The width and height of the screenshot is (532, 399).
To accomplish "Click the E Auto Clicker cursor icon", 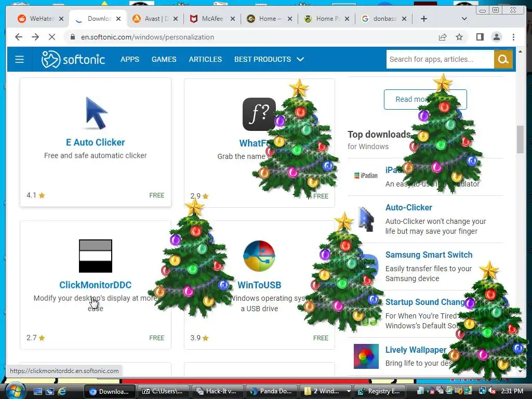I will (x=96, y=113).
